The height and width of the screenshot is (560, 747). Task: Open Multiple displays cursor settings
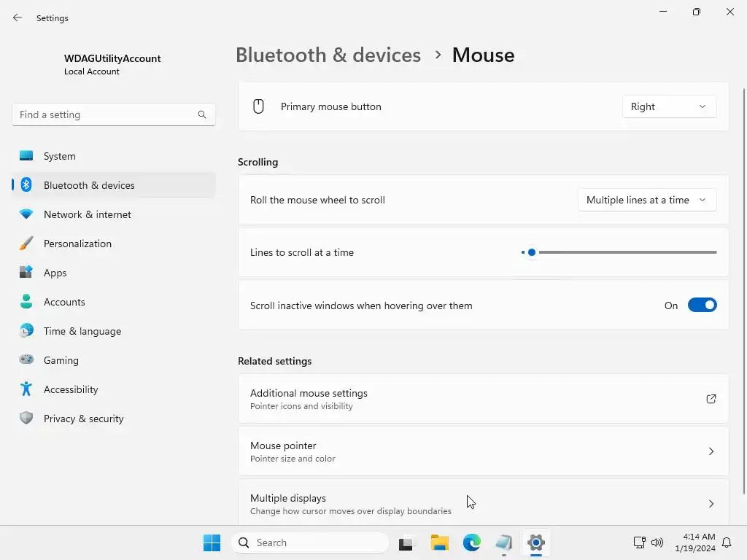483,504
